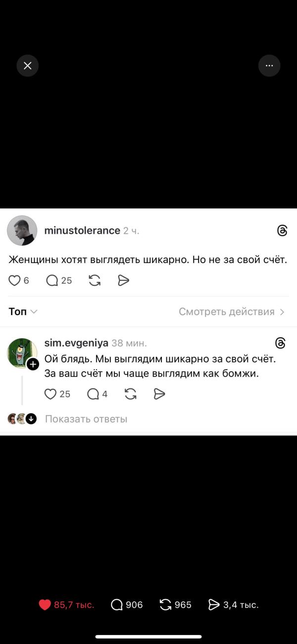This screenshot has width=297, height=644.
Task: Open the Threads badge on sim.evgeniya's reply
Action: [280, 343]
